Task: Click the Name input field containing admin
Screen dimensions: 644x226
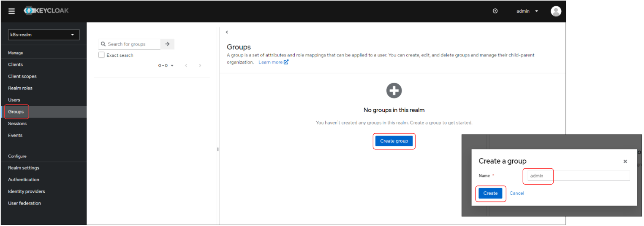Action: pos(578,175)
